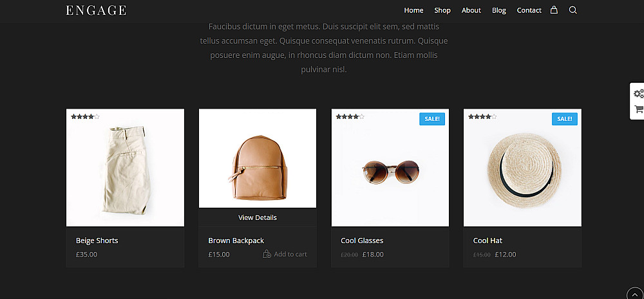Go to the Shop menu

[x=442, y=10]
